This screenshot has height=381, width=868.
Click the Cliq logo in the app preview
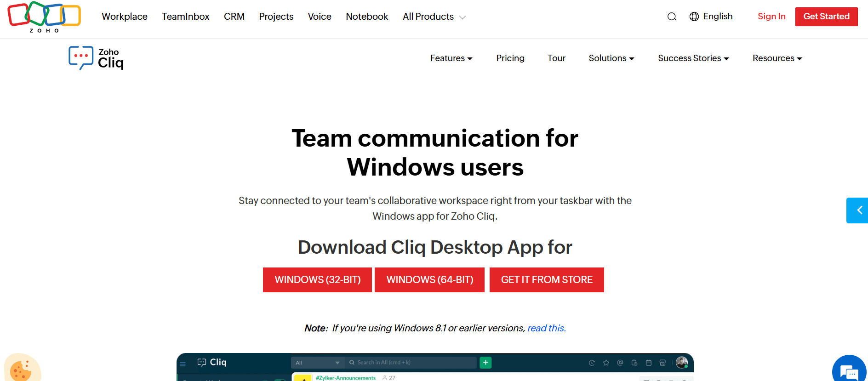coord(212,362)
